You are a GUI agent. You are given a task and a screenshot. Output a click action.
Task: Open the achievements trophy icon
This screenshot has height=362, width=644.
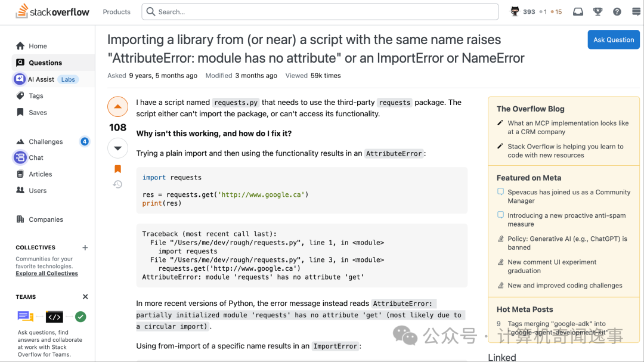(x=597, y=11)
